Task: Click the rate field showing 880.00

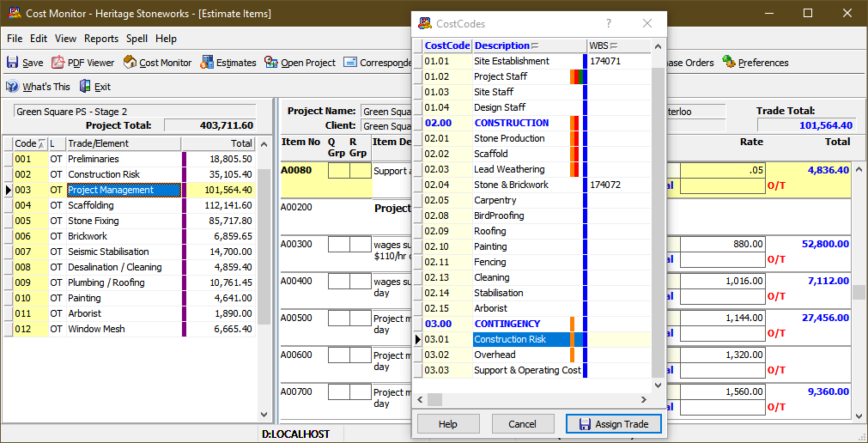Action: pos(724,244)
